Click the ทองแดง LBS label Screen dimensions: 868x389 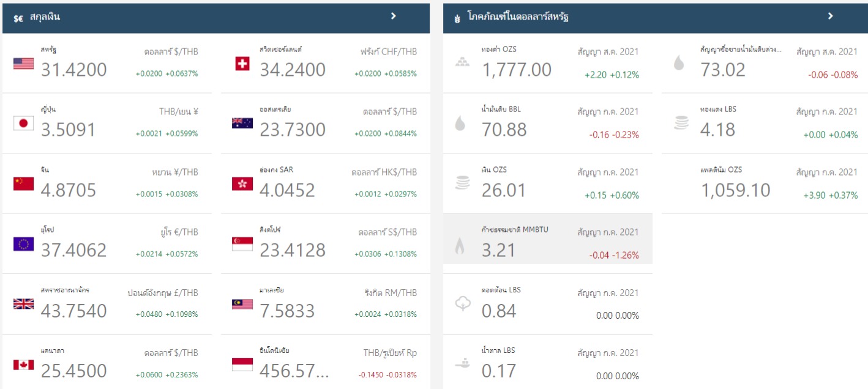[x=719, y=109]
